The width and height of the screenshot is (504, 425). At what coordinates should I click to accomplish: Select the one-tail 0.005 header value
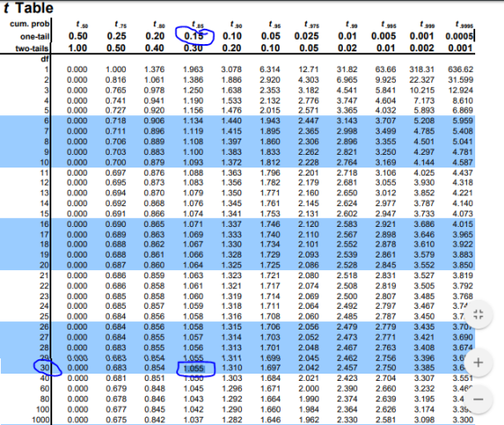[x=383, y=36]
